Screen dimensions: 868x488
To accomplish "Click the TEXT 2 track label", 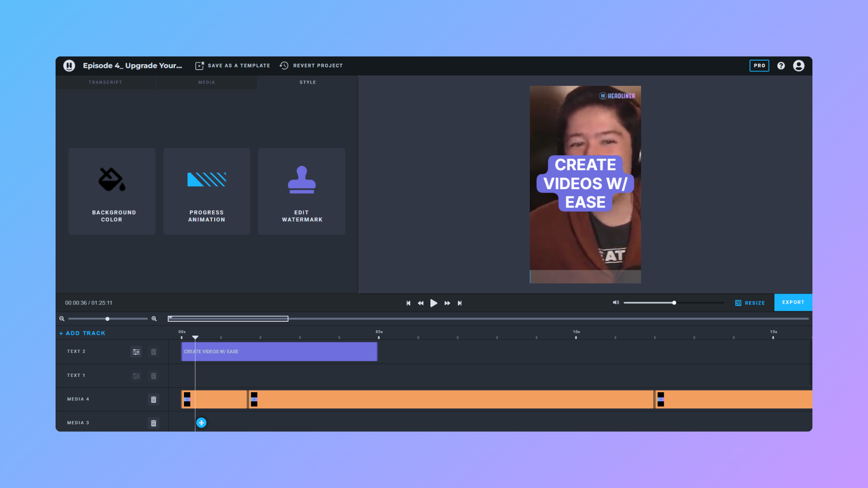I will [76, 352].
